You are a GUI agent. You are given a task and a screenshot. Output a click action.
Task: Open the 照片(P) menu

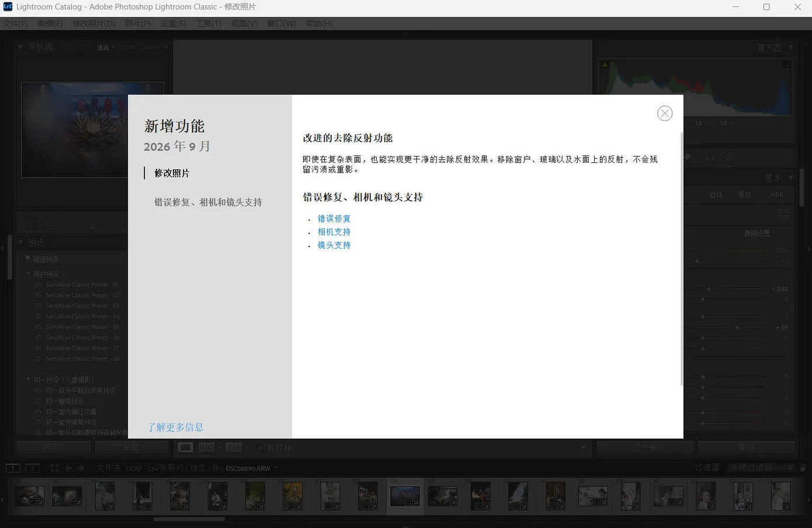[138, 23]
